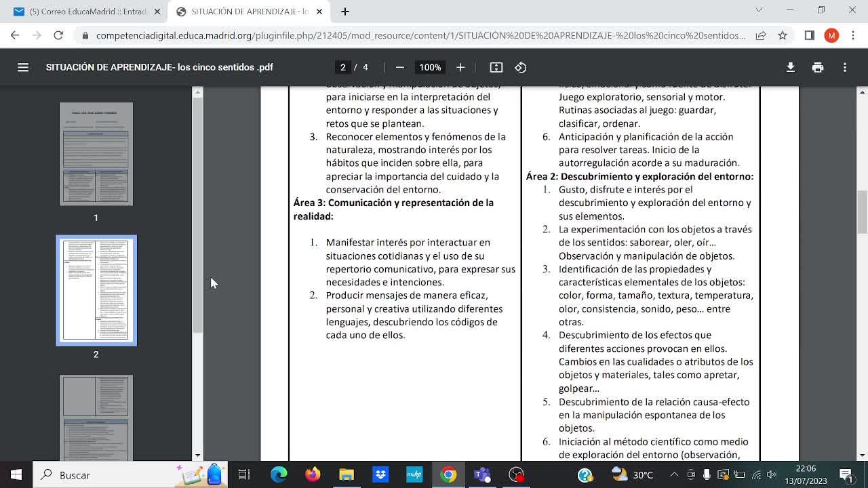Zoom out of the PDF document
The height and width of the screenshot is (488, 868).
click(400, 67)
